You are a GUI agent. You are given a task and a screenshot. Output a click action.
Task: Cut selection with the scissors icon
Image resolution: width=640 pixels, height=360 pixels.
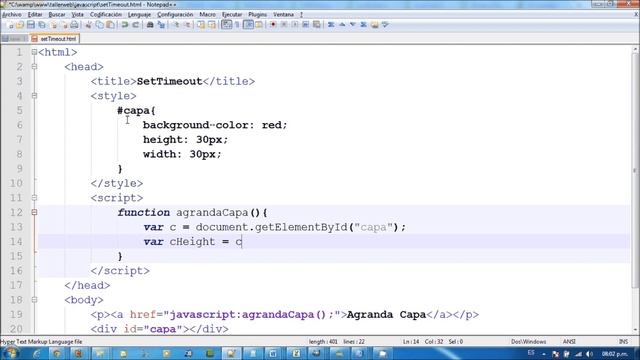point(88,25)
